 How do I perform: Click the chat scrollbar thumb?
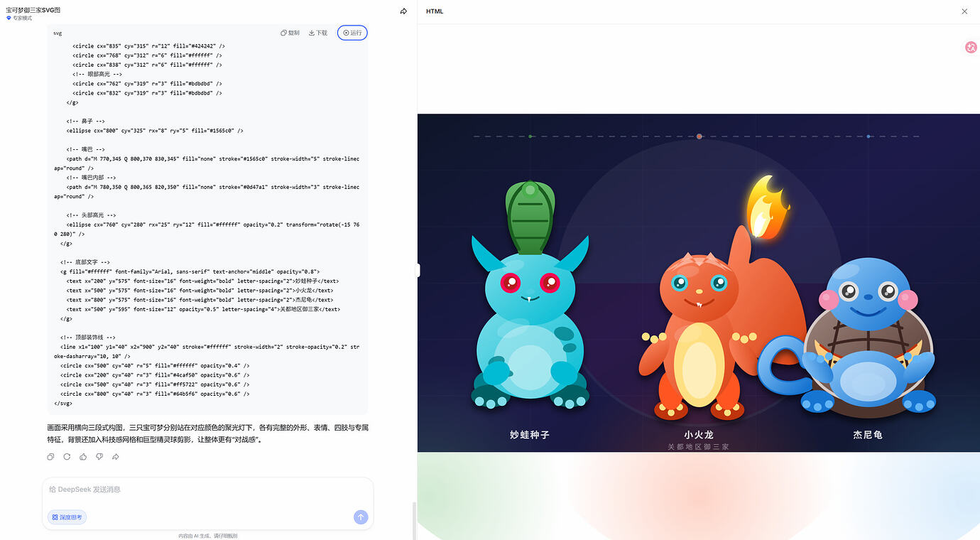(413, 520)
